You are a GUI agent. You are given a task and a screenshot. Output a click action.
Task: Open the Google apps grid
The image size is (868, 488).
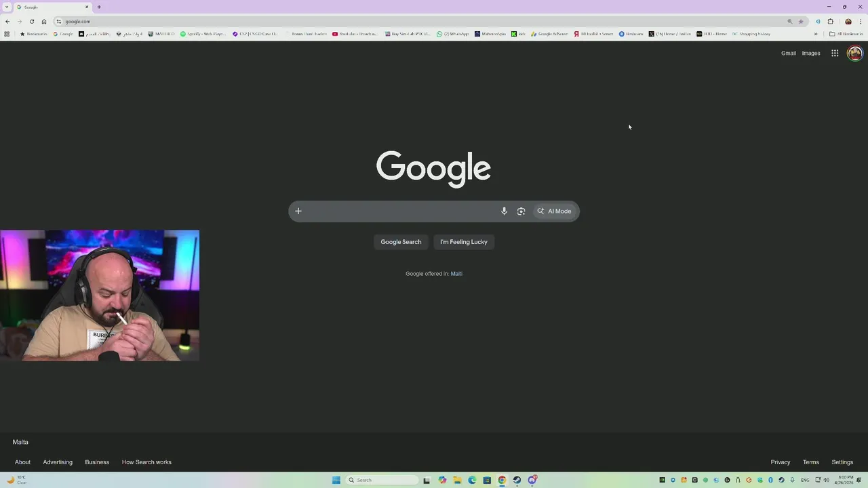tap(835, 53)
